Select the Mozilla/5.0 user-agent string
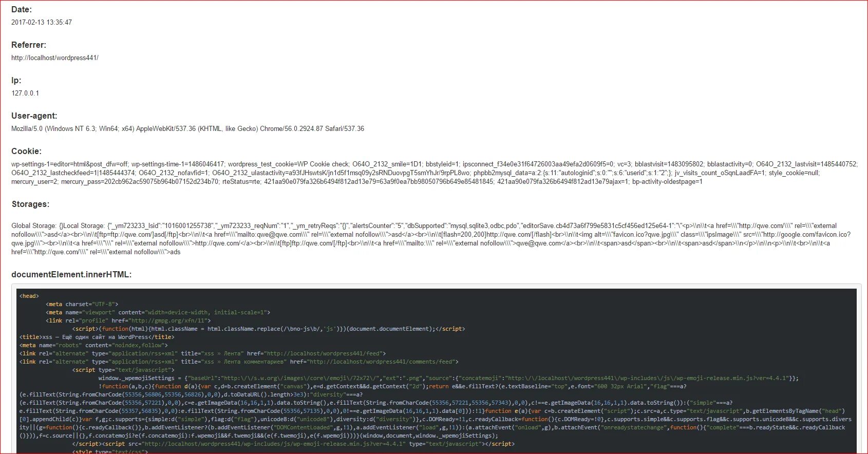 (x=188, y=129)
